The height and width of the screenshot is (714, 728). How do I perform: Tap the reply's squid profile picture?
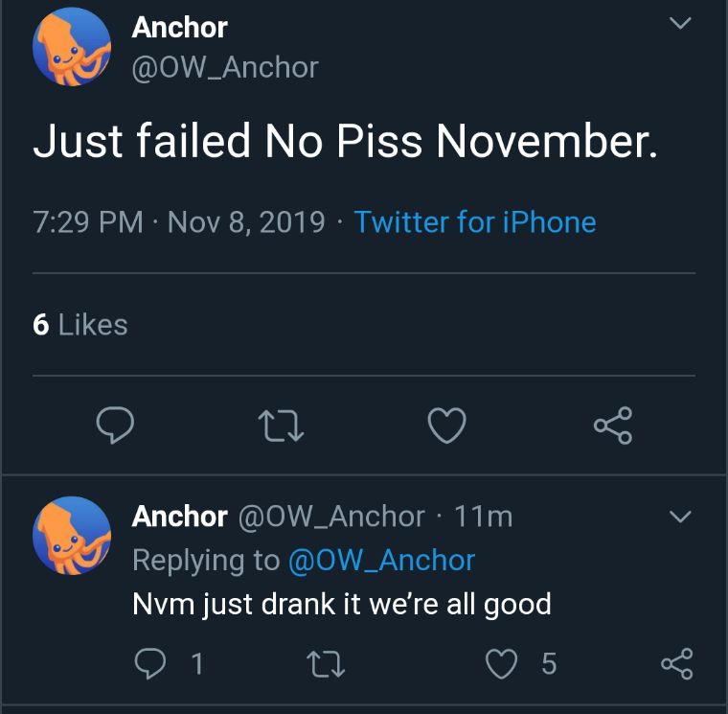(73, 536)
